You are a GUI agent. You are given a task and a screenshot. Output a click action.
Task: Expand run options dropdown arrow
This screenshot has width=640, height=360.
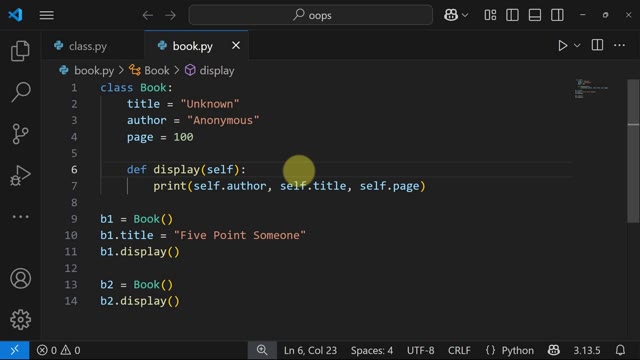[x=577, y=46]
